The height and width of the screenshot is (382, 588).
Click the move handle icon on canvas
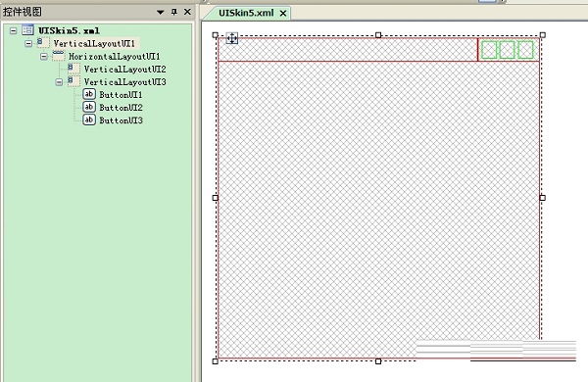(232, 38)
